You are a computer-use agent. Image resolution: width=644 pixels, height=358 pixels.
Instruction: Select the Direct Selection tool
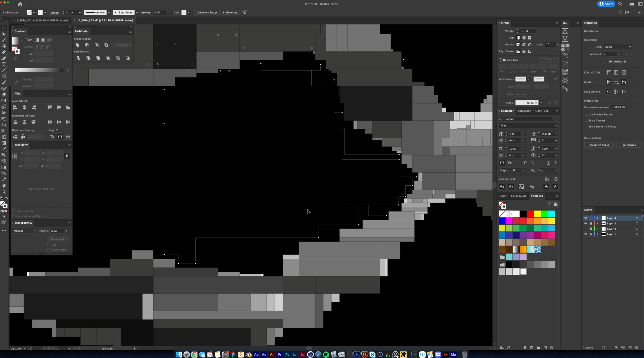point(4,34)
